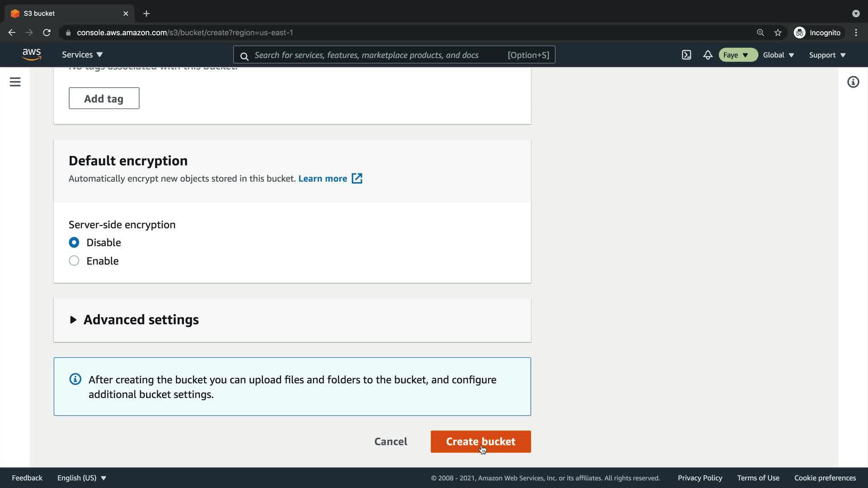This screenshot has width=868, height=488.
Task: Click the browser reload icon
Action: point(47,33)
